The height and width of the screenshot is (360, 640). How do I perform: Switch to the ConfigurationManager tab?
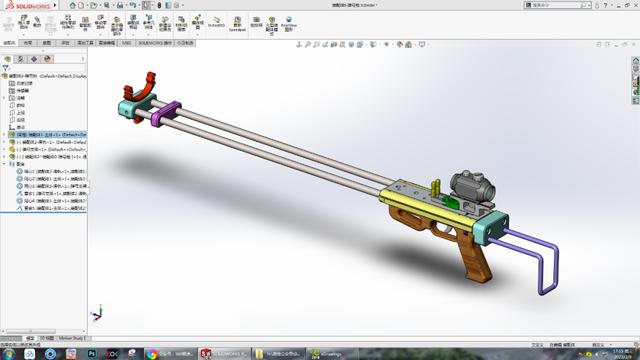coord(34,59)
